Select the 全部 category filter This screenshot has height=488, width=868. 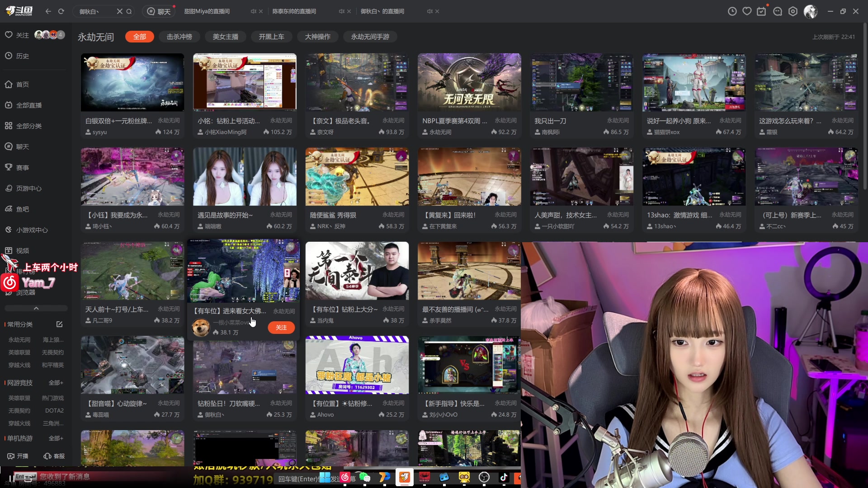click(140, 37)
